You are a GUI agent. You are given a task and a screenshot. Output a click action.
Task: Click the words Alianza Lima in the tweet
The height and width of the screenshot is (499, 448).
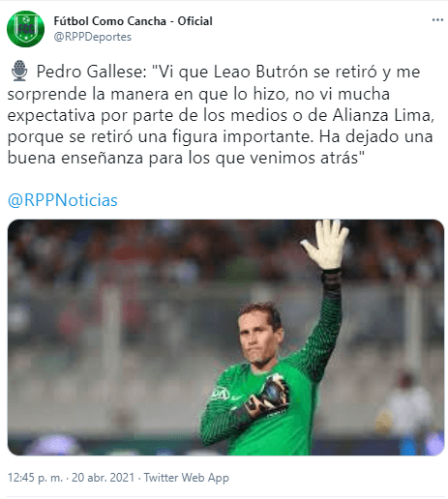(x=381, y=115)
